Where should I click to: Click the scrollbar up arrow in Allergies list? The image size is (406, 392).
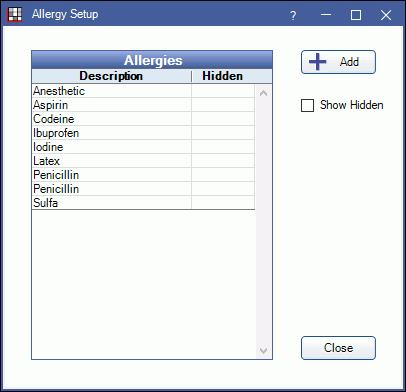point(263,93)
